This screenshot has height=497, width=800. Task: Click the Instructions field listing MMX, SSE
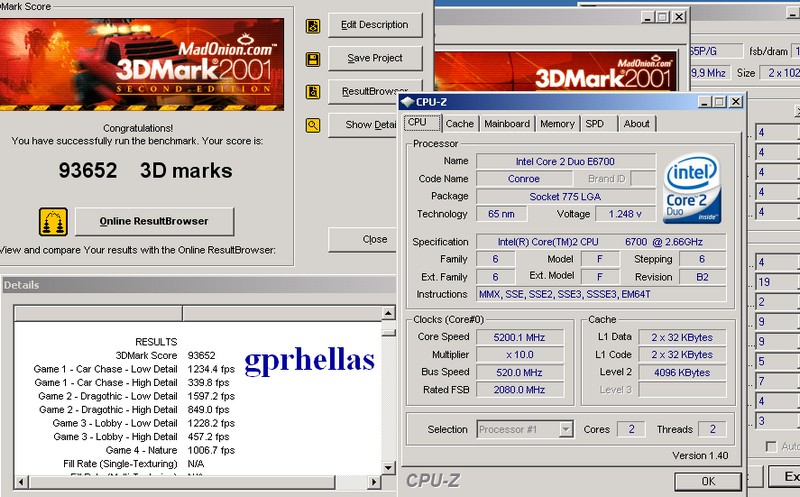601,294
